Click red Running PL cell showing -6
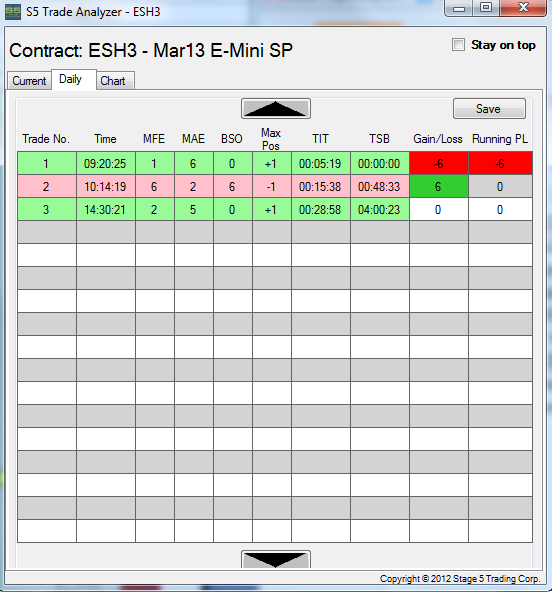552x592 pixels. pyautogui.click(x=500, y=163)
